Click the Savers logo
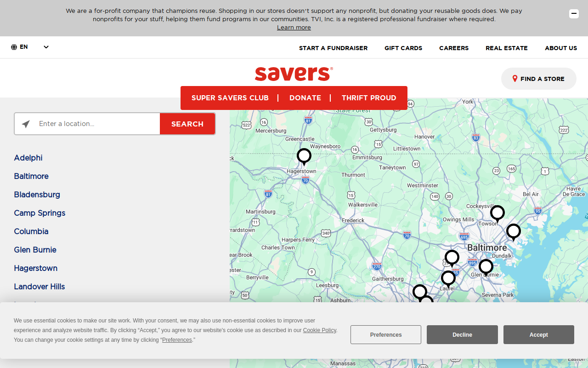588x368 pixels. (294, 74)
